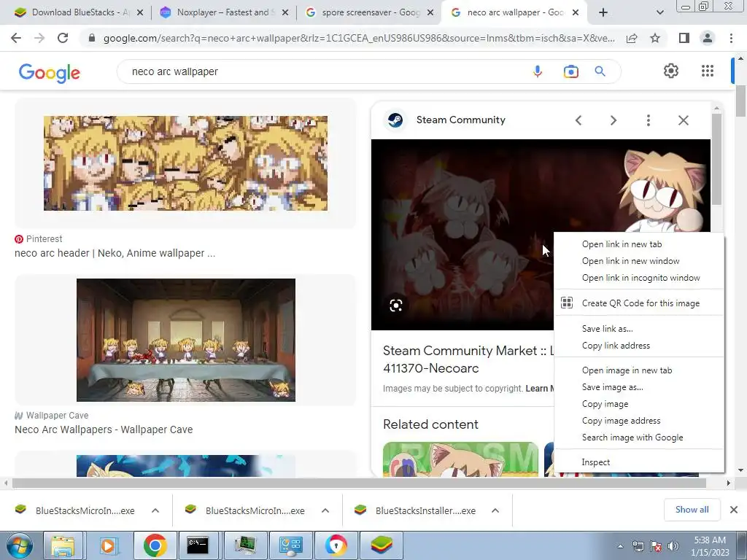The width and height of the screenshot is (747, 560).
Task: Bookmark this page with the star icon
Action: click(x=655, y=38)
